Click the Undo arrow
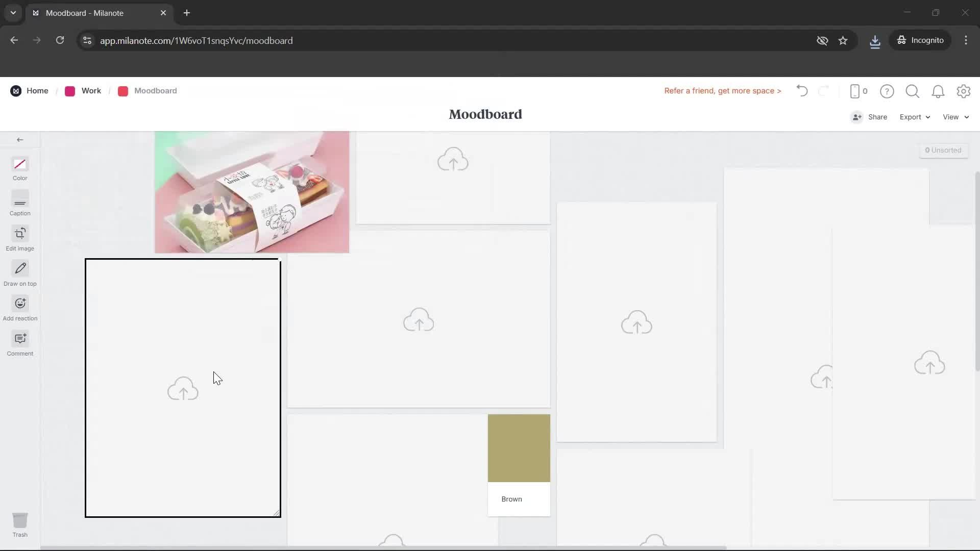 [x=801, y=91]
